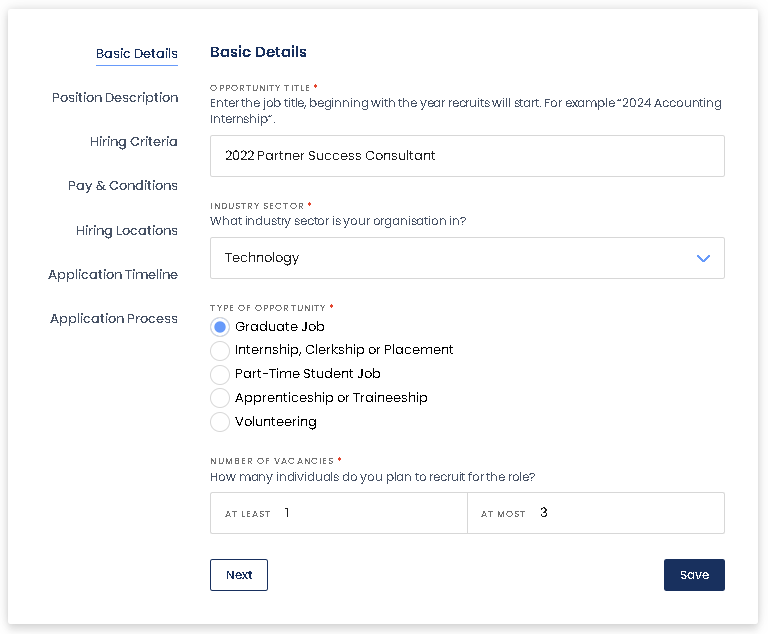
Task: Switch to the Application Timeline tab
Action: pos(113,275)
